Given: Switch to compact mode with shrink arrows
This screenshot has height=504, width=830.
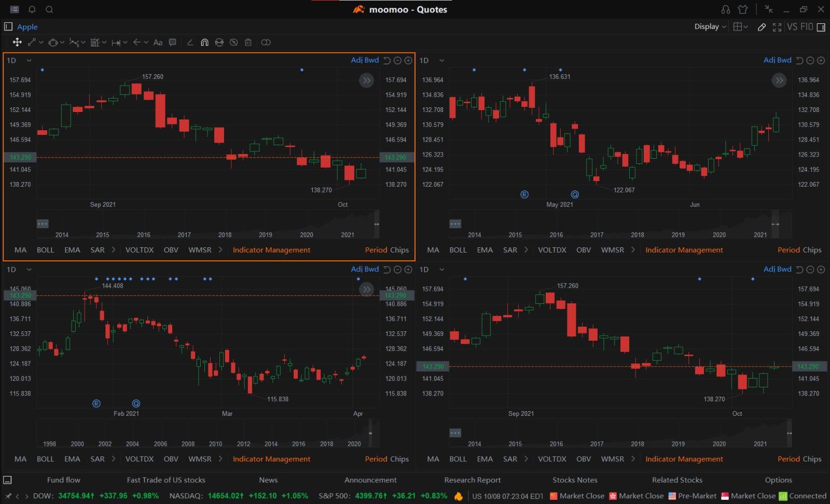Looking at the screenshot, I should [x=769, y=9].
